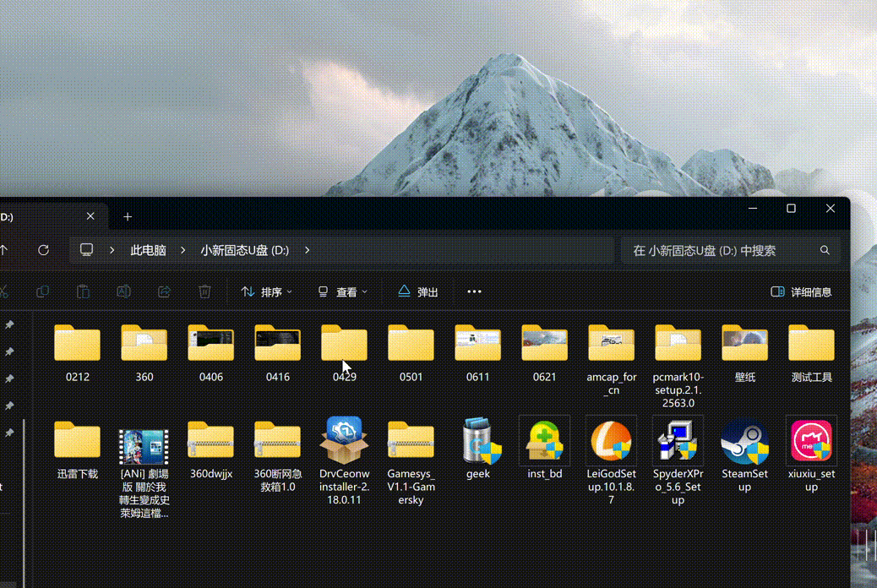Select the pcmark10-setup.2.1.2563.0 folder
The width and height of the screenshot is (877, 588).
click(678, 366)
